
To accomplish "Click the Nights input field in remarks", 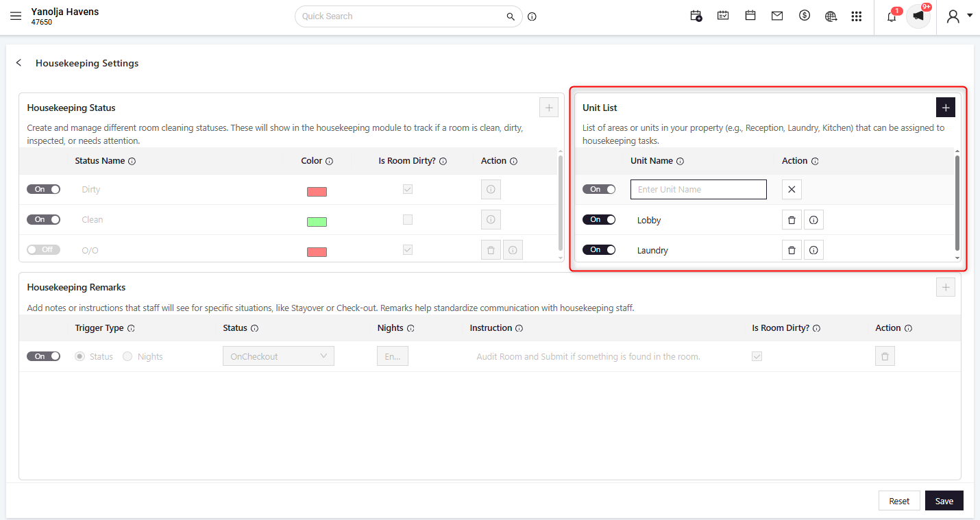I will click(x=393, y=356).
